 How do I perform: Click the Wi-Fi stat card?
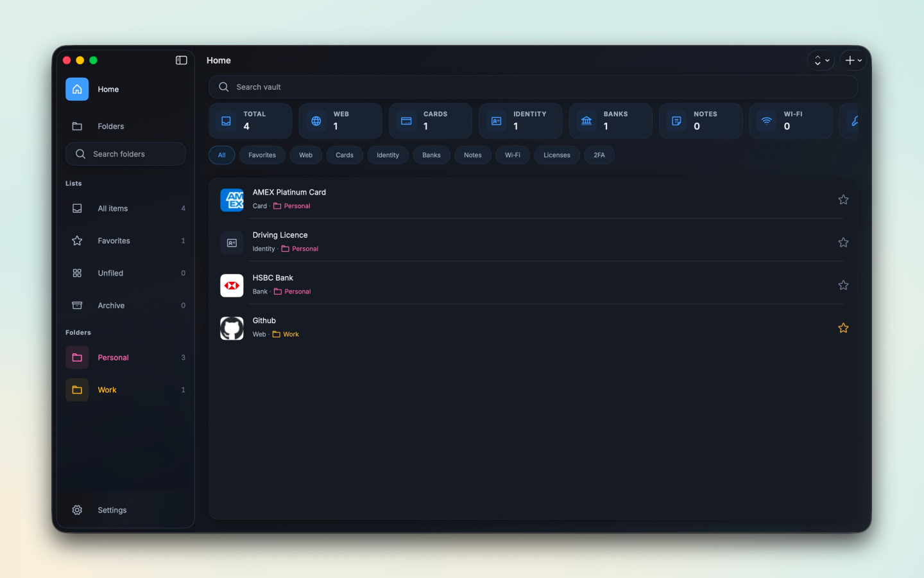pyautogui.click(x=791, y=121)
